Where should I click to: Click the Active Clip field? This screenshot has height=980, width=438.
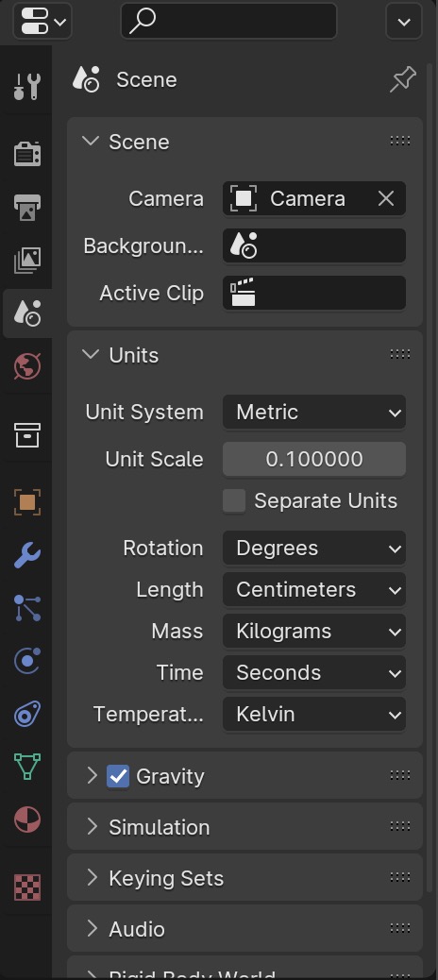click(314, 293)
